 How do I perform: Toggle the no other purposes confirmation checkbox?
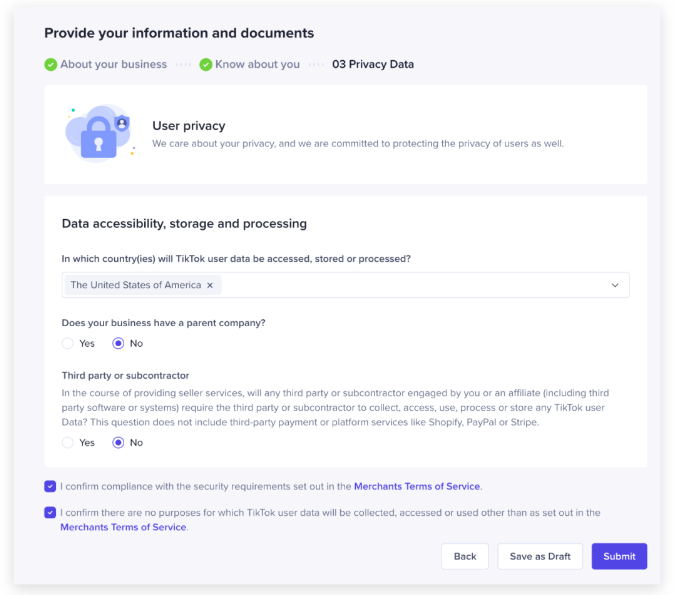(50, 513)
